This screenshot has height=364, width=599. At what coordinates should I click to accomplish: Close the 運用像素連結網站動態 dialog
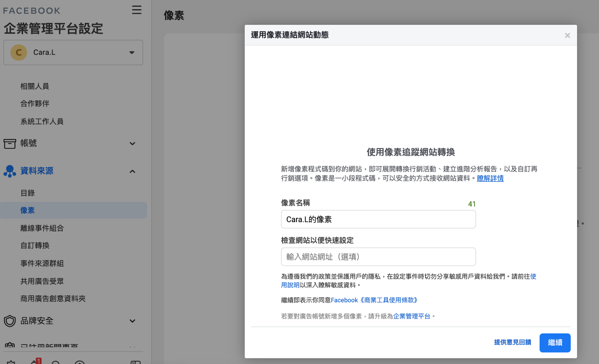(568, 35)
